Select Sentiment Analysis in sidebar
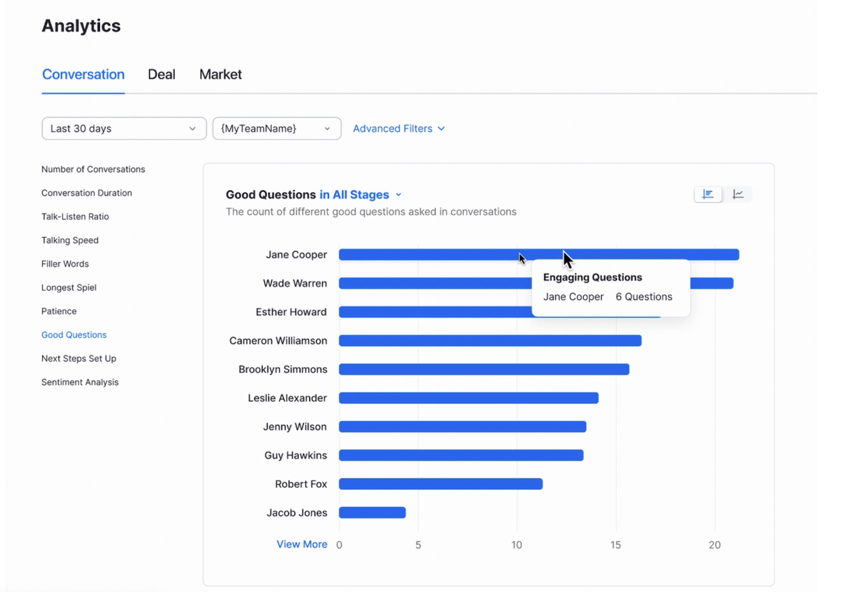This screenshot has width=868, height=592. point(80,382)
